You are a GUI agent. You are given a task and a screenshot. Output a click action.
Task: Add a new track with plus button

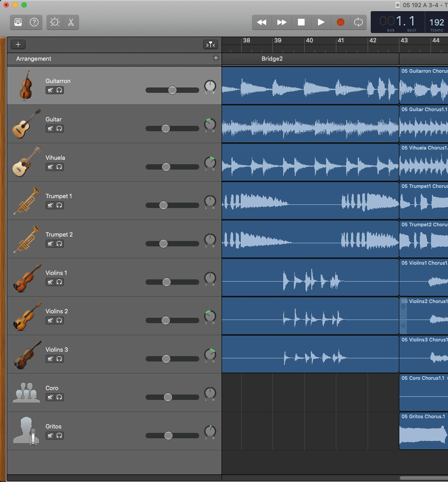point(18,44)
